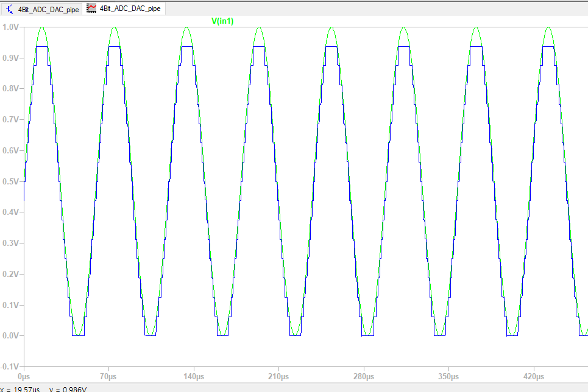Screen dimensions: 588x392
Task: Switch to the schematic tab with transistor icon
Action: click(48, 9)
